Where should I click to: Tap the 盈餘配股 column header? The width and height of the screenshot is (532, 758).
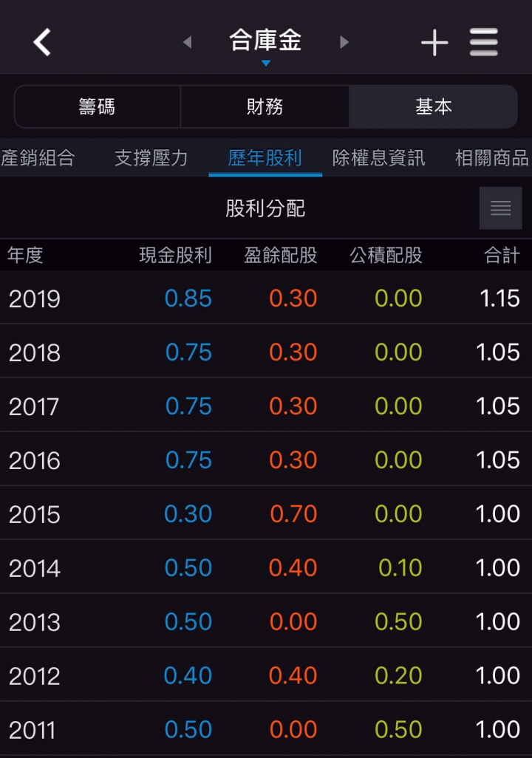[281, 255]
